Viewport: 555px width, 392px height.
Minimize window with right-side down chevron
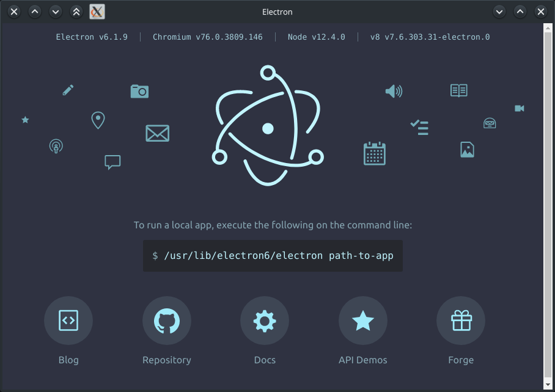point(499,12)
